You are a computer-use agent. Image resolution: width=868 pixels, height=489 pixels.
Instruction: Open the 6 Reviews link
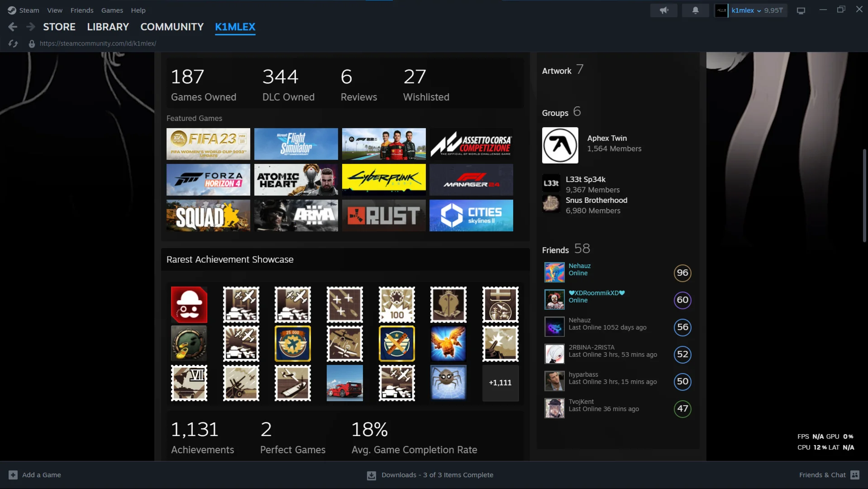pos(359,85)
